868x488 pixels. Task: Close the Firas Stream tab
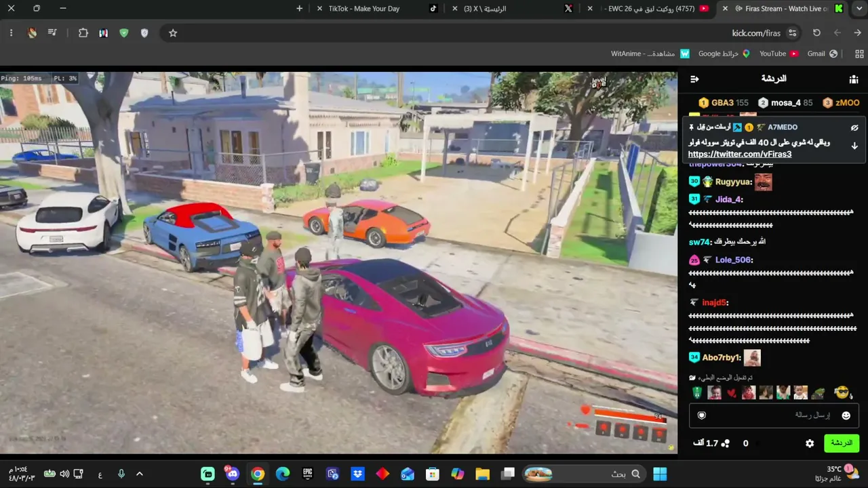pos(726,9)
